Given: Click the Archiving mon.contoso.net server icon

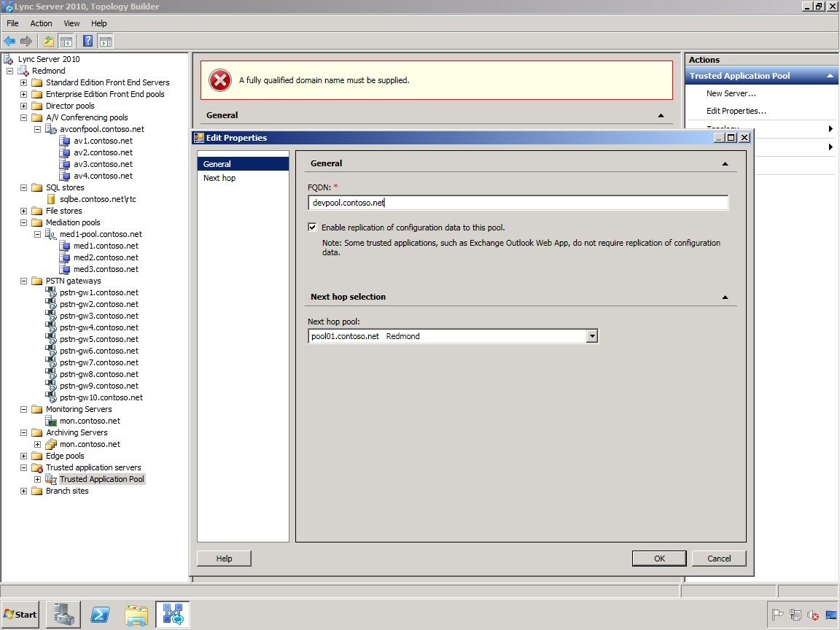Looking at the screenshot, I should (51, 444).
